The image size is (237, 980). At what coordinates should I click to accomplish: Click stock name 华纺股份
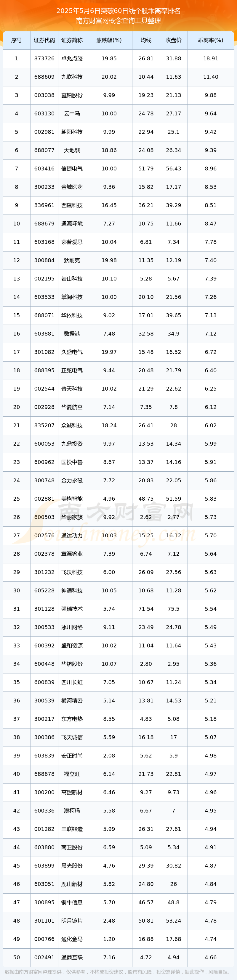pos(72,664)
